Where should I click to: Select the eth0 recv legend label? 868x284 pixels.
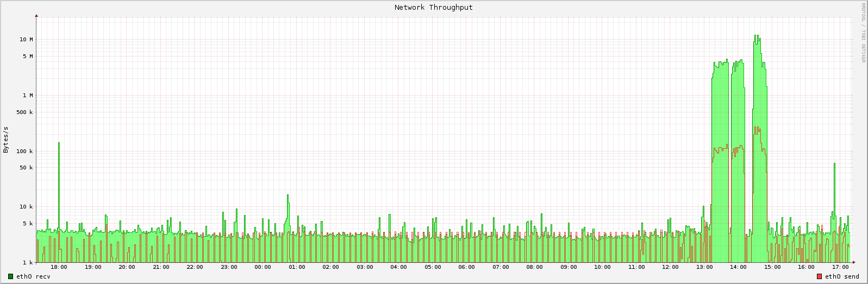[33, 277]
